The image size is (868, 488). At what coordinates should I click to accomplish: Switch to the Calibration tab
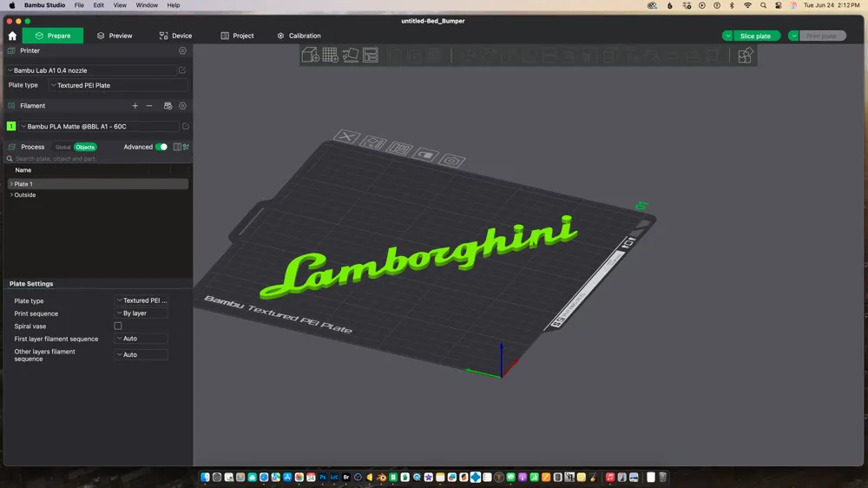point(299,36)
